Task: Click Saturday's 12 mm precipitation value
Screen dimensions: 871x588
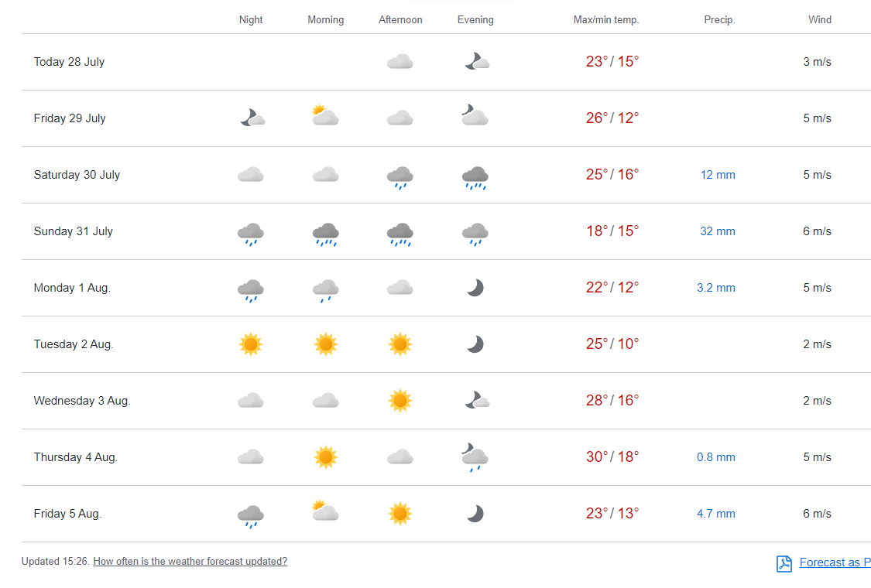Action: click(718, 175)
